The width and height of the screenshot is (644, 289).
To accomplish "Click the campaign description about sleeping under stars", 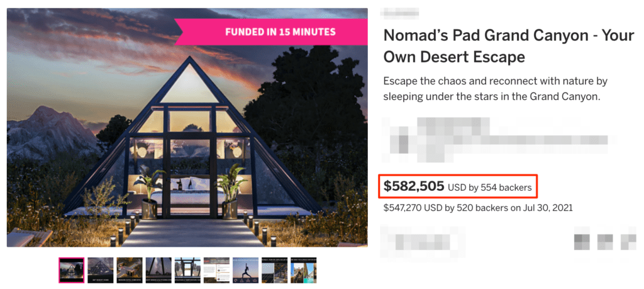I will 496,89.
